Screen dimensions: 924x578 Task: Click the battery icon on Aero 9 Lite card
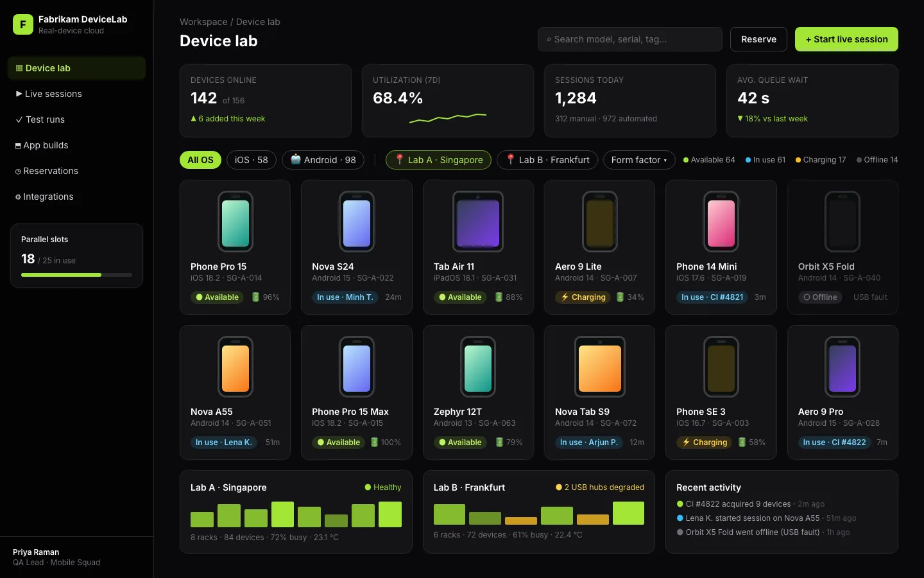620,297
